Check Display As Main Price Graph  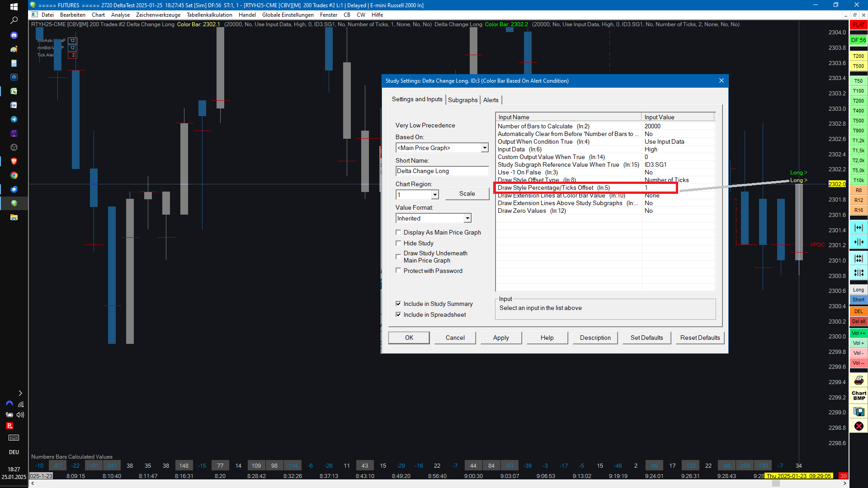tap(398, 232)
